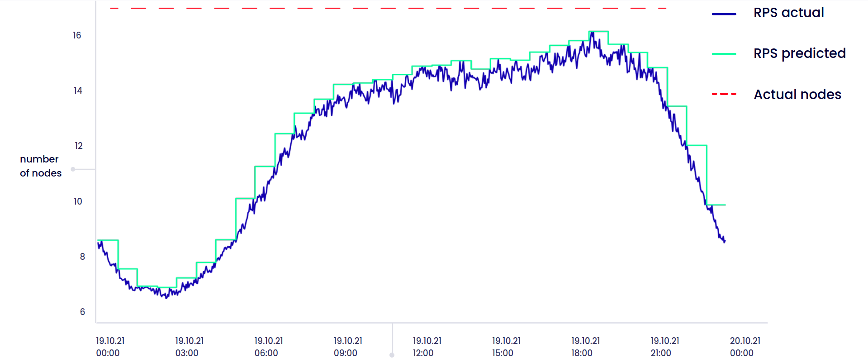Viewport: 868px width, 363px height.
Task: Click the y-axis slider handle near 'number of nodes'
Action: pos(73,169)
